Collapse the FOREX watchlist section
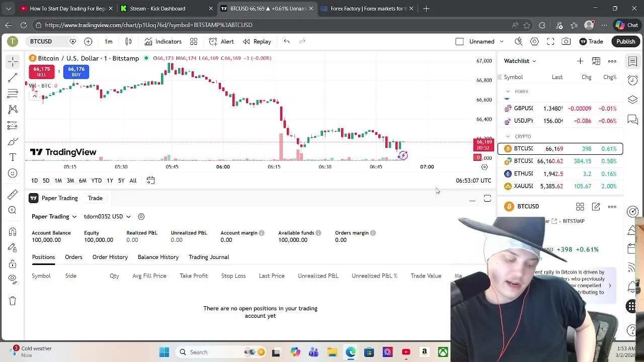This screenshot has width=644, height=362. (x=508, y=92)
